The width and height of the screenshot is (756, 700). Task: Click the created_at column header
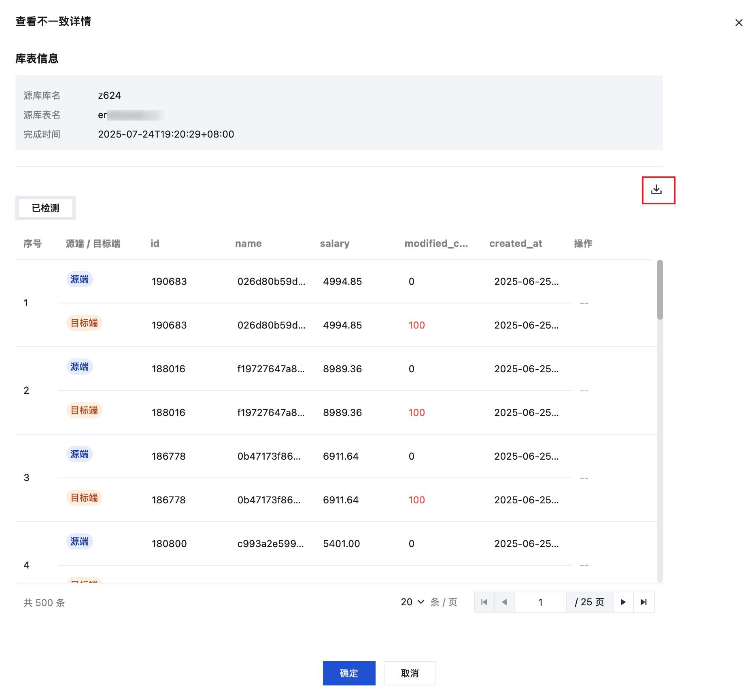tap(515, 243)
